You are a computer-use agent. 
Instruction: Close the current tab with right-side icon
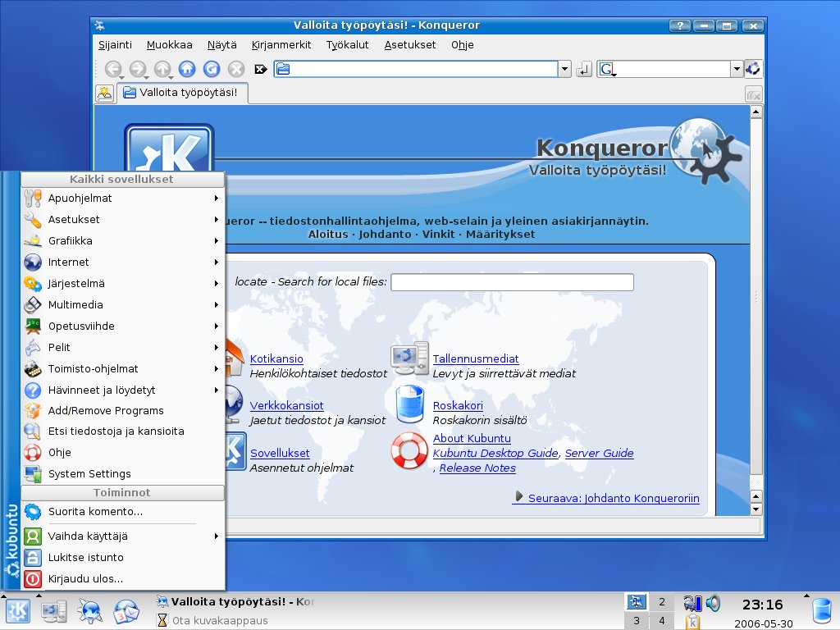coord(753,95)
